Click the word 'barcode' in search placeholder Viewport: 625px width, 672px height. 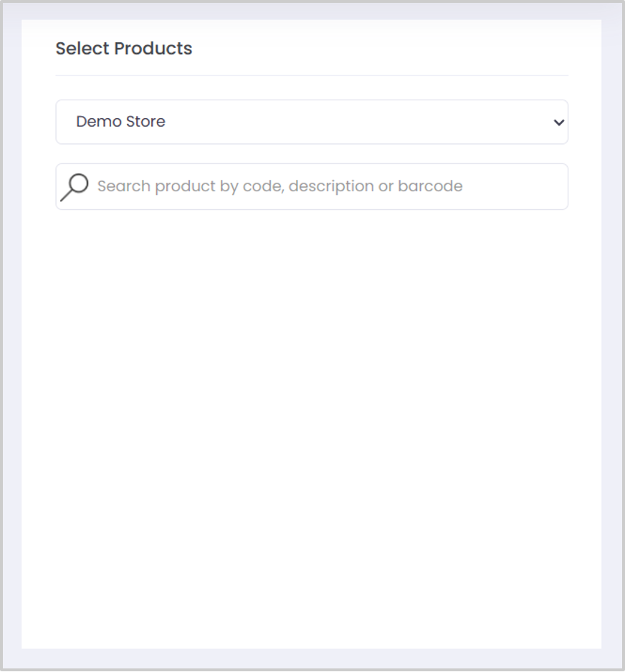430,186
